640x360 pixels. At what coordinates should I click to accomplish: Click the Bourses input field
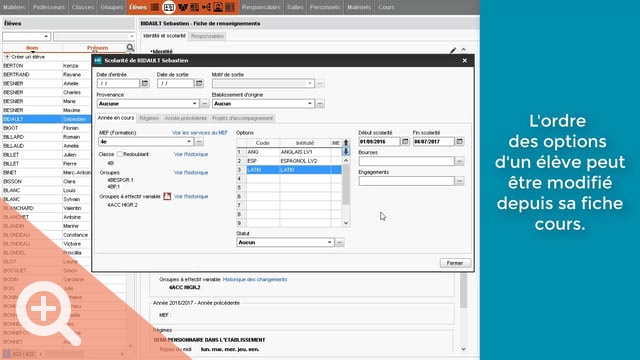pos(407,161)
